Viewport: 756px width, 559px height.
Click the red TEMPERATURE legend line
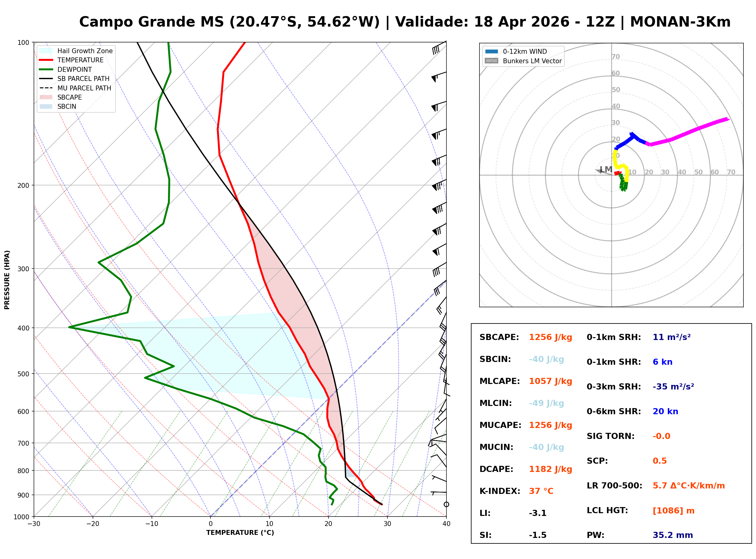pyautogui.click(x=46, y=60)
